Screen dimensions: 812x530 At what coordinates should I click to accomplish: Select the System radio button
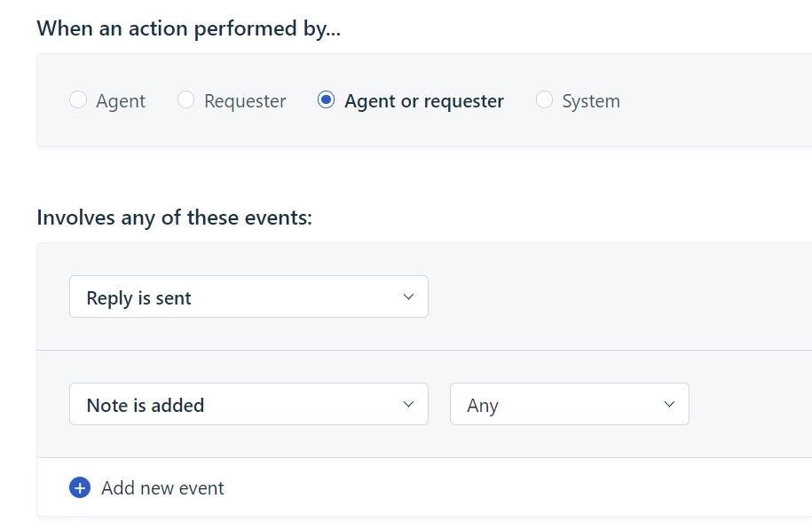[544, 100]
